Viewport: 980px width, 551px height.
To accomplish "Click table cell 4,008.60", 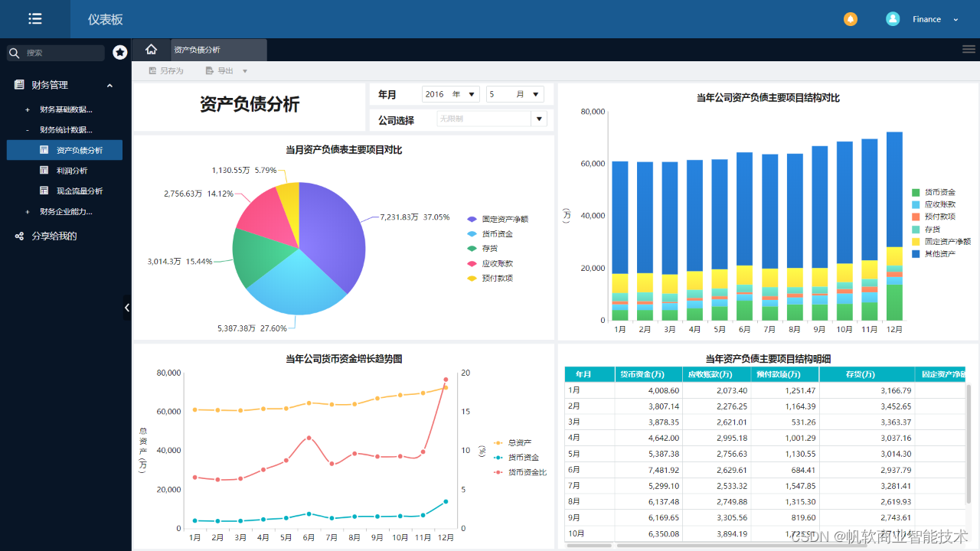I will (648, 390).
